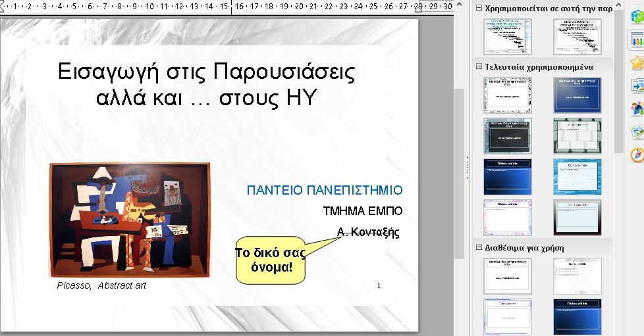Screen dimensions: 644x336
Task: Choose the dark grey-black master page thumbnail
Action: coord(508,136)
